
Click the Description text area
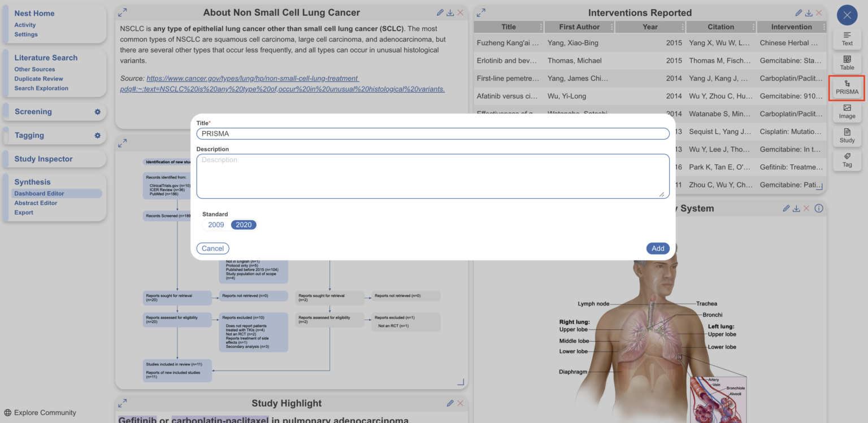click(433, 176)
